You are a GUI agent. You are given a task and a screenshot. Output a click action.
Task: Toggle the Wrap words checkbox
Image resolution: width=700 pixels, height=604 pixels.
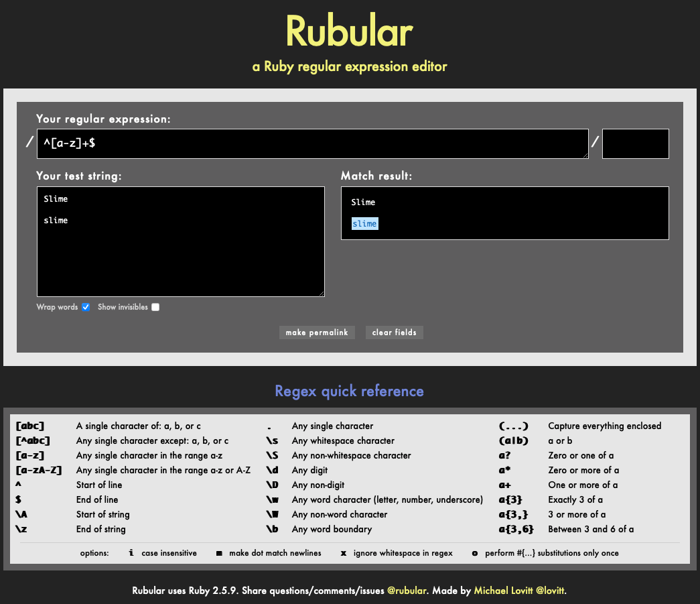point(86,307)
